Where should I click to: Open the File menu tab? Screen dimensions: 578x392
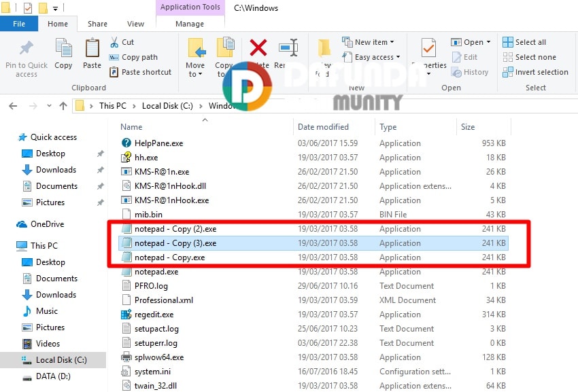(19, 24)
